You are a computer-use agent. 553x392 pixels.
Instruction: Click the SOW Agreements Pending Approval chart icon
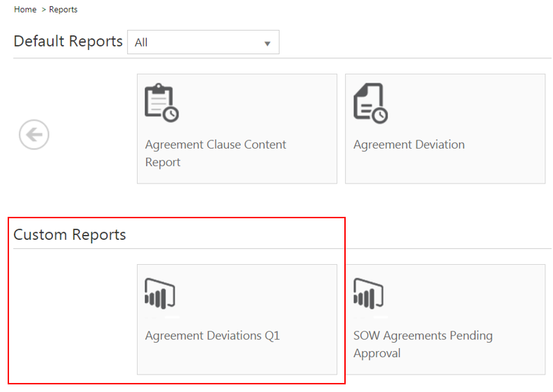tap(369, 294)
